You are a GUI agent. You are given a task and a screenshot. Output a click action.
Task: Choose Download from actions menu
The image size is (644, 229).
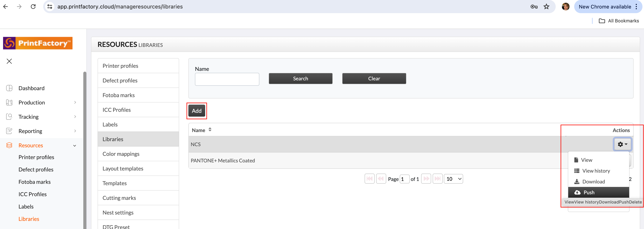[x=598, y=182]
